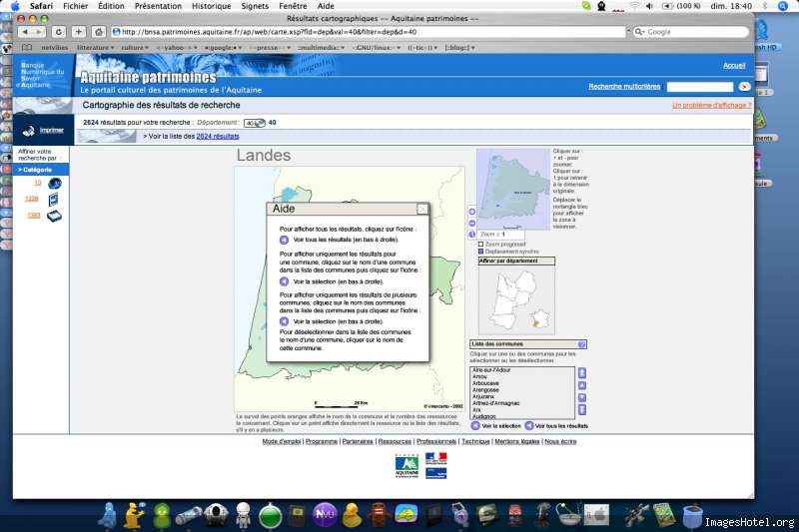The image size is (799, 532).
Task: Expand the multimedia bookmarks folder
Action: (321, 47)
